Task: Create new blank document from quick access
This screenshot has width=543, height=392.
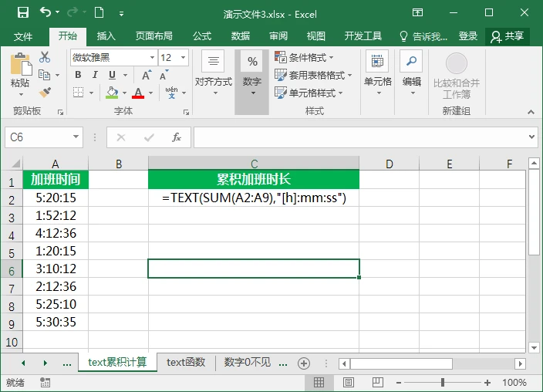Action: [x=99, y=13]
